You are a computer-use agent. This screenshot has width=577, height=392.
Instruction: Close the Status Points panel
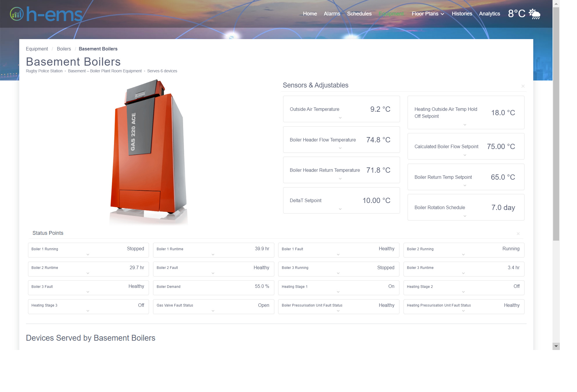(518, 234)
